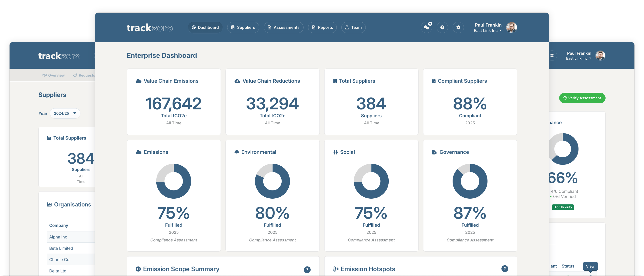Open the Assessments nav tab
This screenshot has width=644, height=276.
tap(283, 27)
